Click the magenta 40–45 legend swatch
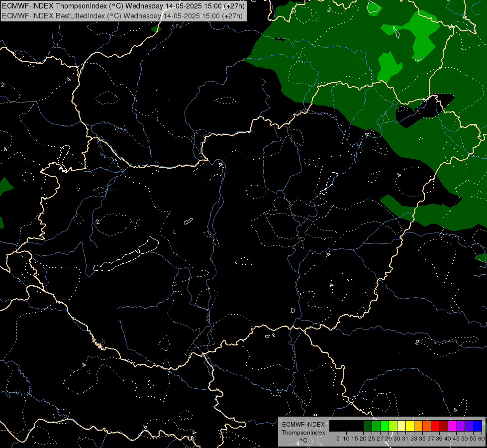This screenshot has width=487, height=448. click(x=452, y=426)
